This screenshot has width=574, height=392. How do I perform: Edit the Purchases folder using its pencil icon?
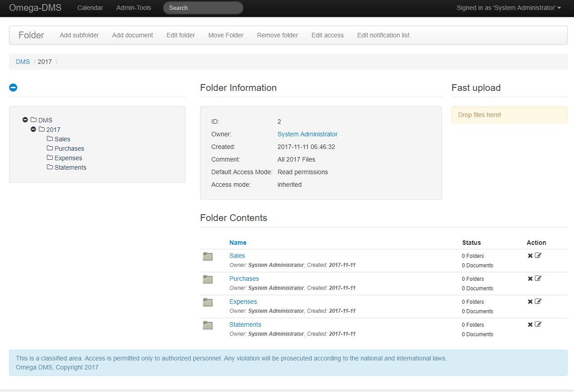(538, 279)
